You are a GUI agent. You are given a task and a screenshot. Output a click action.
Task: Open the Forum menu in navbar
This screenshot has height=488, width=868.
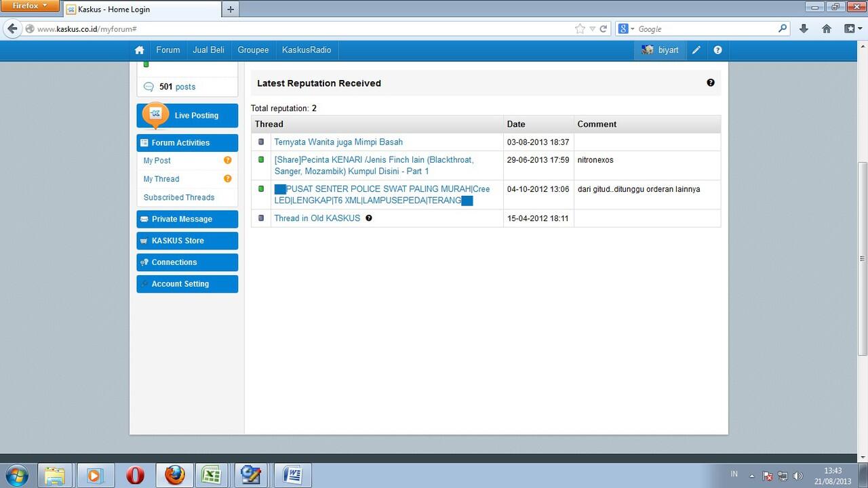pyautogui.click(x=168, y=50)
